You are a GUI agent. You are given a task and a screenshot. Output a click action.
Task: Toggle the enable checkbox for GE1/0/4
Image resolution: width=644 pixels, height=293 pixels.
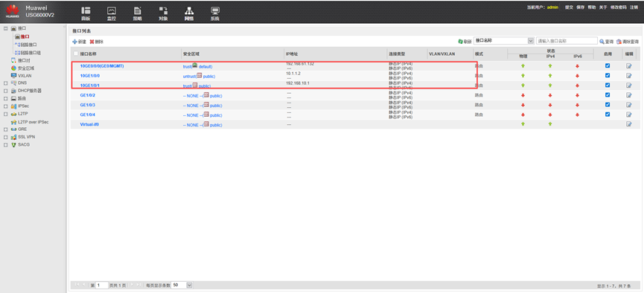pos(608,114)
